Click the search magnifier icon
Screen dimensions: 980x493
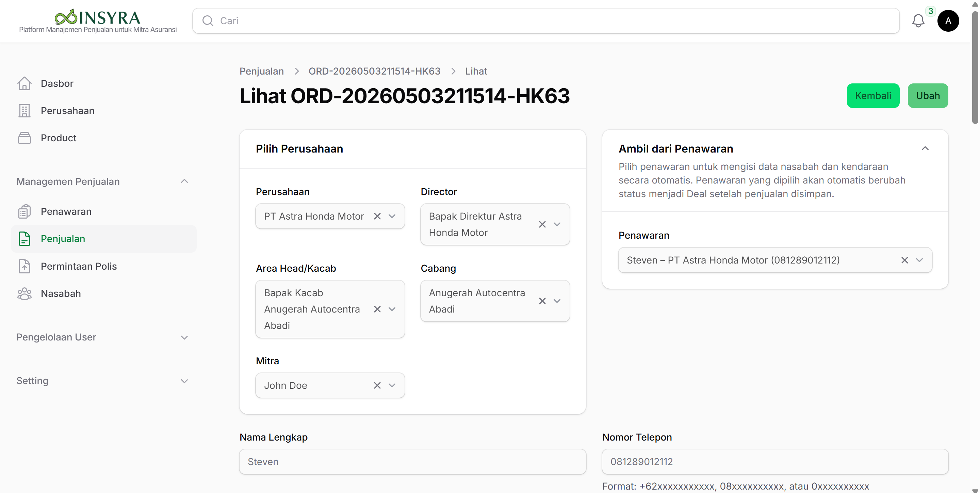click(x=208, y=21)
